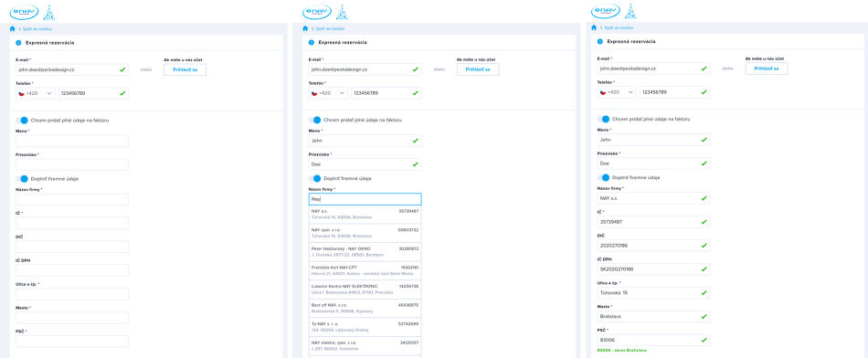Click the empty Priezvisko field in left panel
The height and width of the screenshot is (358, 868).
[x=72, y=164]
